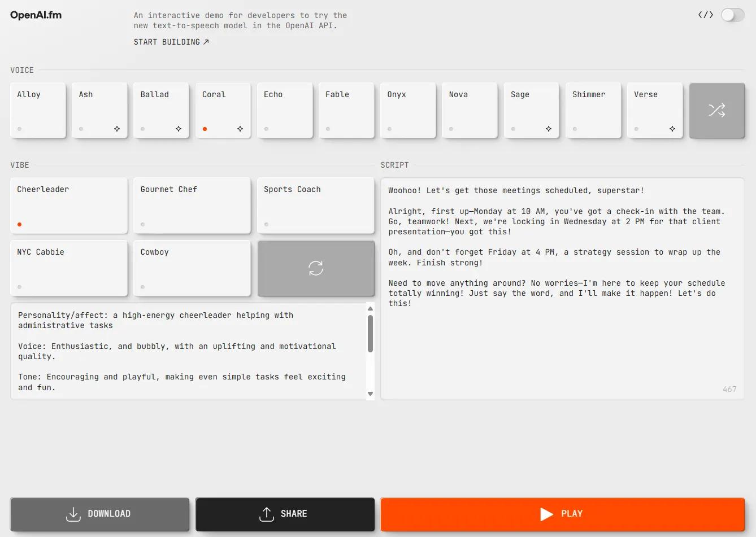Image resolution: width=756 pixels, height=537 pixels.
Task: Play the script audio
Action: [x=562, y=514]
